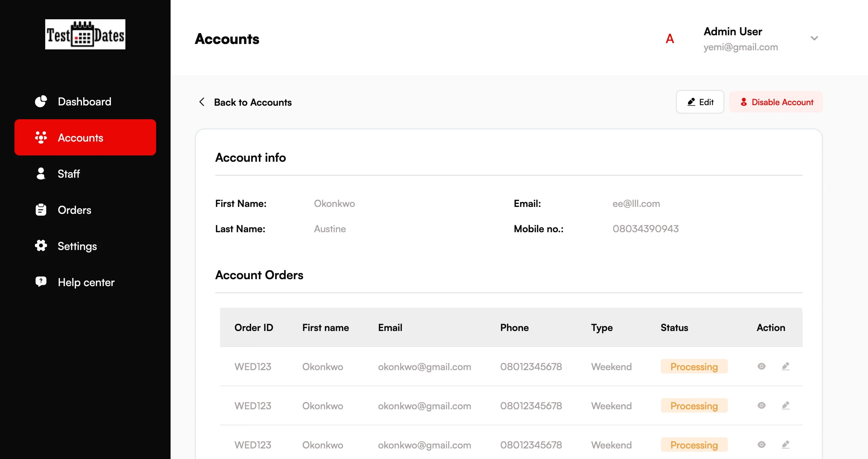Click the Disable Account button
Viewport: 868px width, 459px height.
[x=776, y=102]
